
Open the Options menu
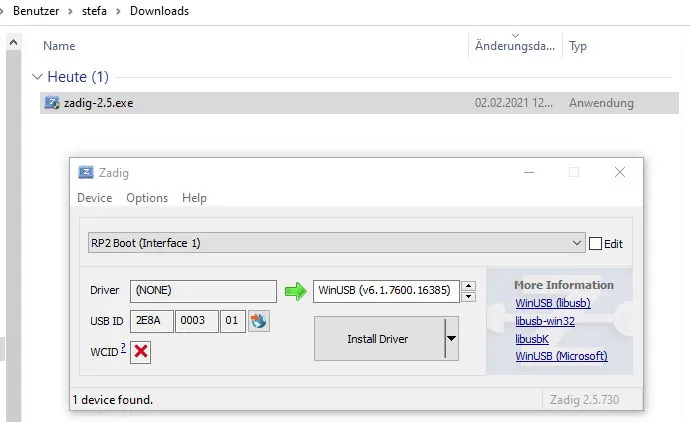pos(147,198)
